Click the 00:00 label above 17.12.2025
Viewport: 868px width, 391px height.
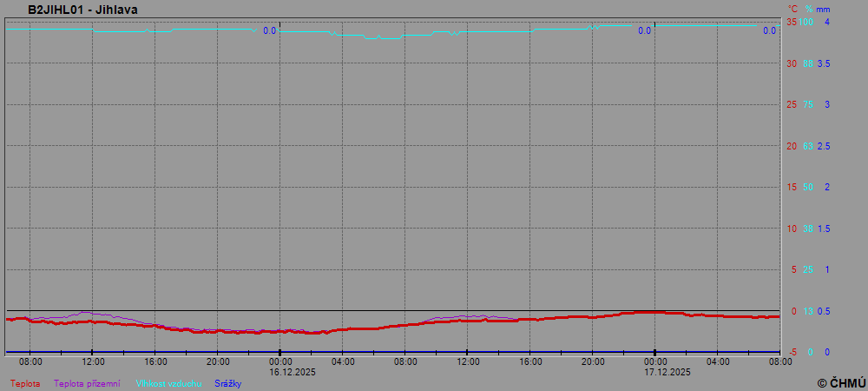pos(655,361)
